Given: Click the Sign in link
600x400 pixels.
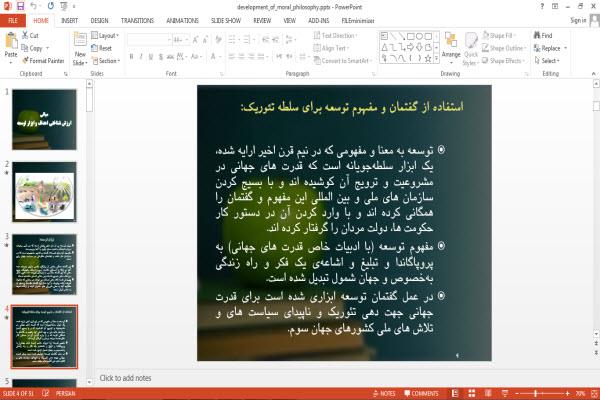Looking at the screenshot, I should point(578,20).
